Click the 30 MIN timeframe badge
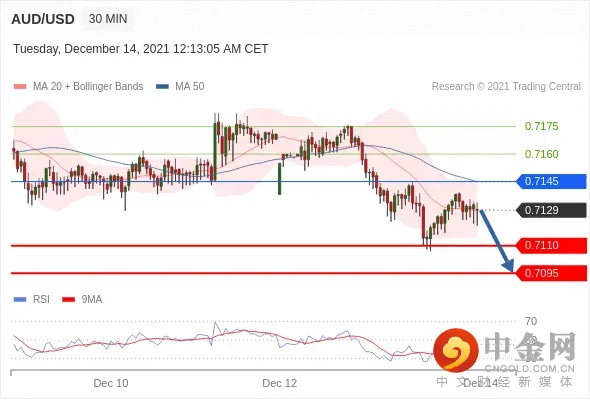The image size is (590, 400). coord(108,19)
